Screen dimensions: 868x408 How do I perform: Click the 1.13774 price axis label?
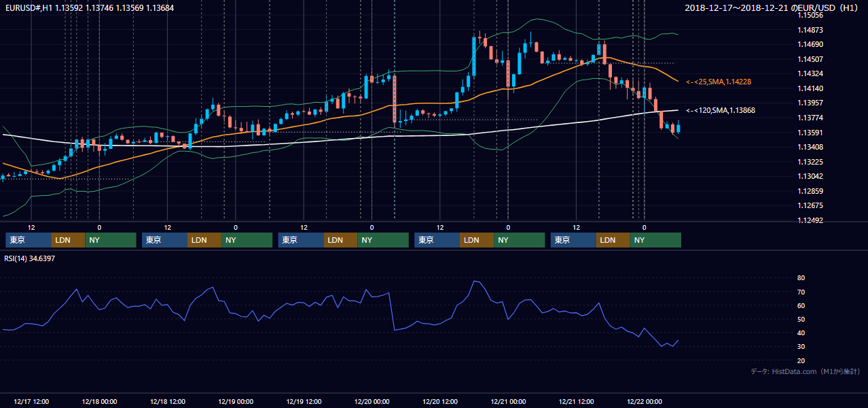[x=810, y=118]
